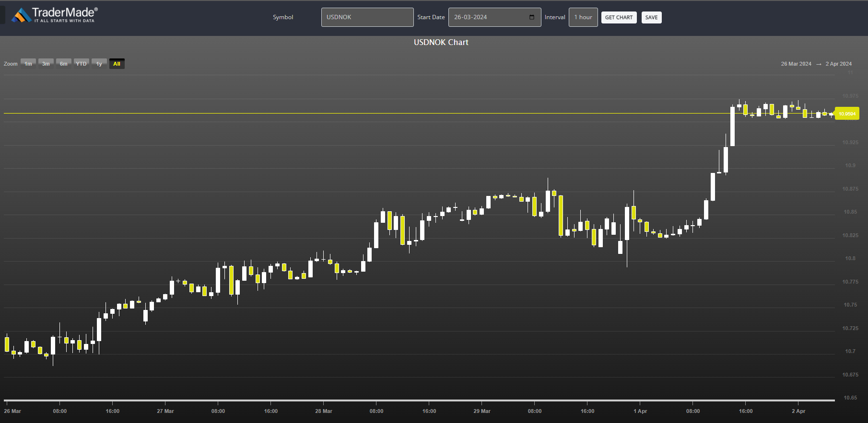
Task: Select the 6m zoom range
Action: pos(64,64)
